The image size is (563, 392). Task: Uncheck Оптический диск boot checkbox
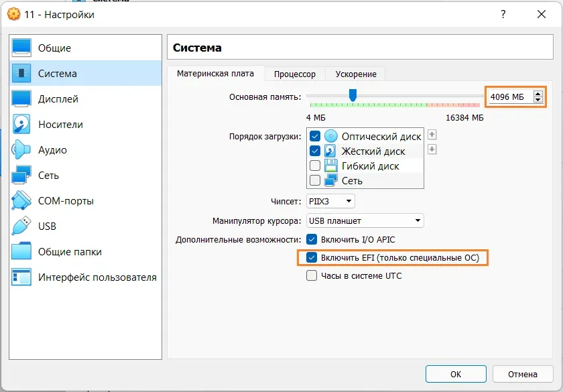315,136
